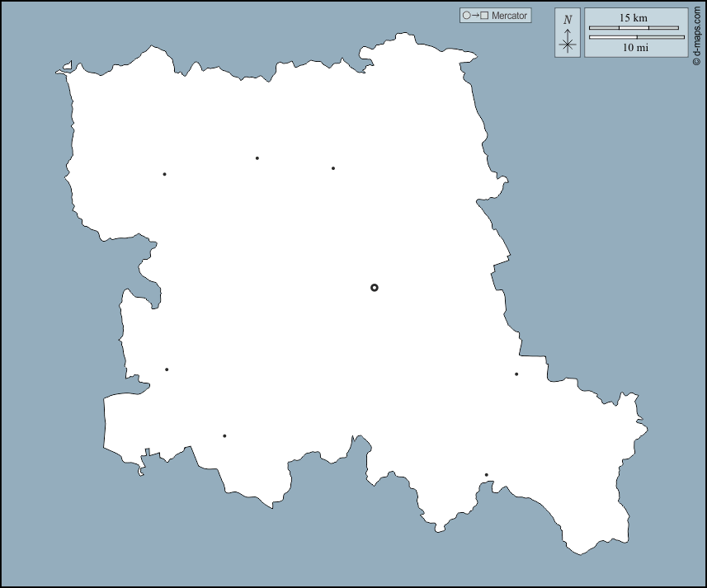Click the N letter on north arrow
The width and height of the screenshot is (707, 588).
(568, 19)
